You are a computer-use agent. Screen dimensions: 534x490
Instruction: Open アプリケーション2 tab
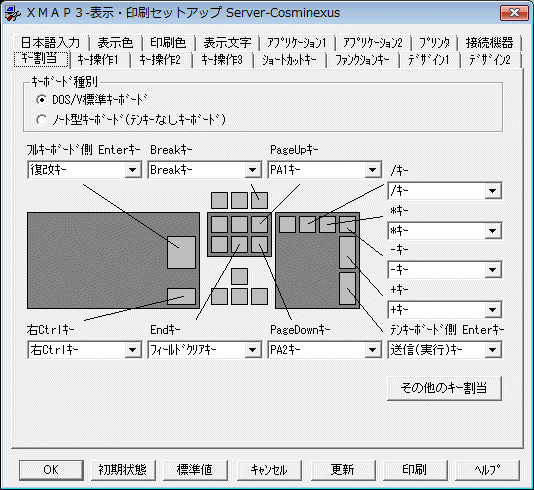tap(373, 43)
